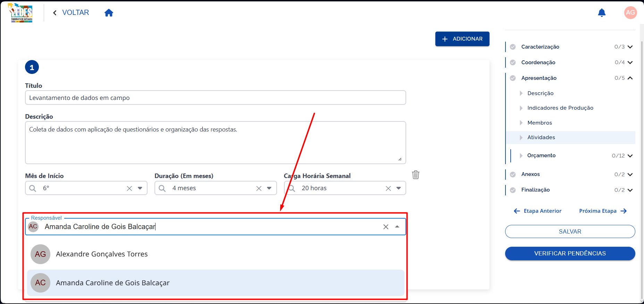Screen dimensions: 644x304
Task: Click the Anexos label
Action: coord(530,174)
